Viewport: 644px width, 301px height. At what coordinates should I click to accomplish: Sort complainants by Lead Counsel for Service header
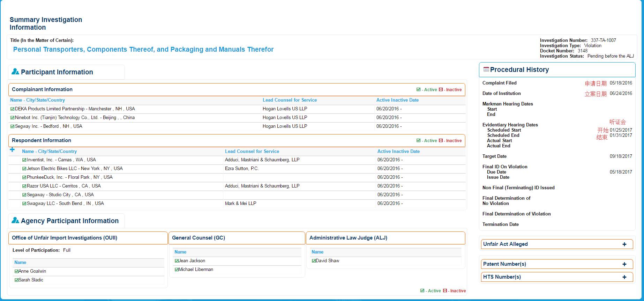[x=290, y=100]
